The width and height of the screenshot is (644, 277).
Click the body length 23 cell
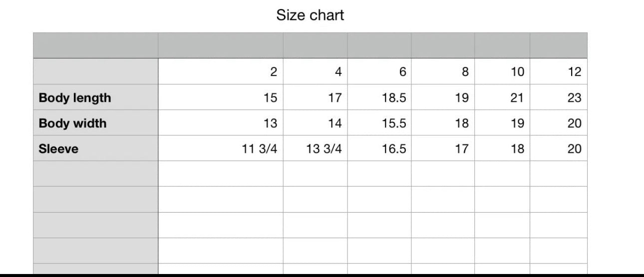559,97
